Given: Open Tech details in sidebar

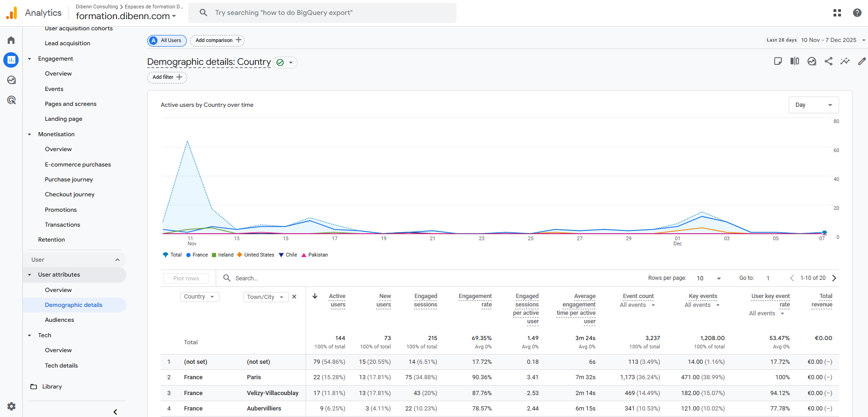Looking at the screenshot, I should coord(61,366).
